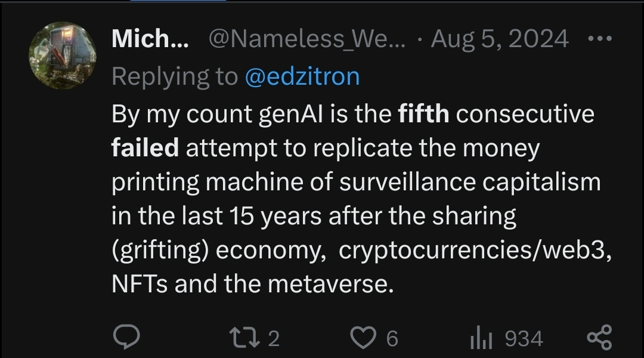Click the "Replying to" label

[x=174, y=76]
